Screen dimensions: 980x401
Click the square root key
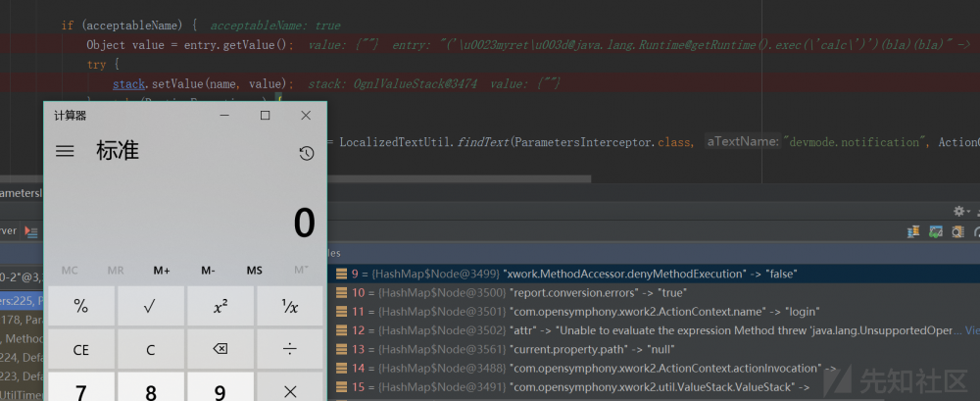click(x=151, y=306)
